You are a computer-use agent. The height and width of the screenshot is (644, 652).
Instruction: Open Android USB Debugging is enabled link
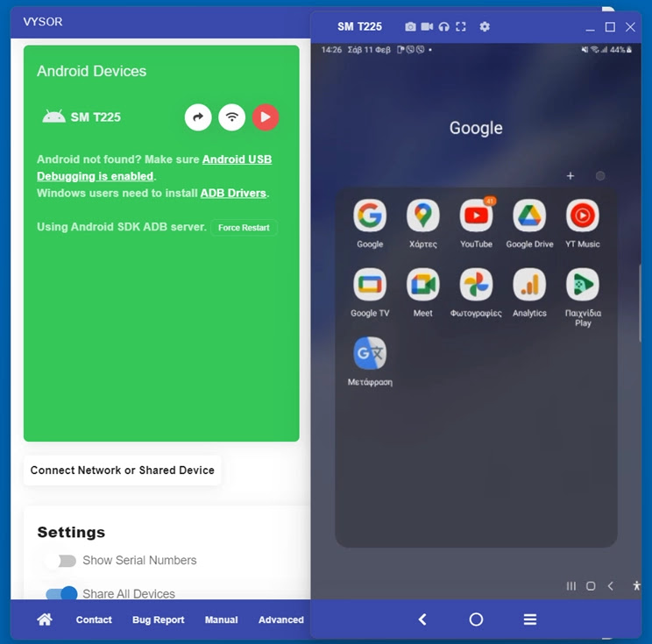coord(154,167)
